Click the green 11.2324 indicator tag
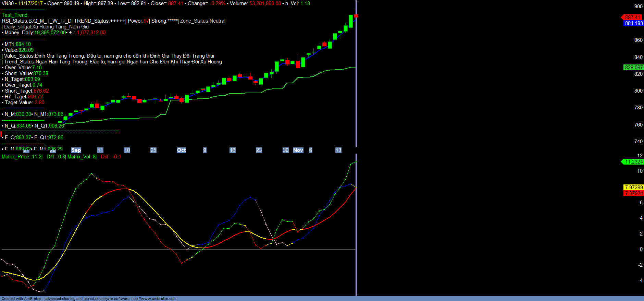This screenshot has width=644, height=301. click(633, 162)
